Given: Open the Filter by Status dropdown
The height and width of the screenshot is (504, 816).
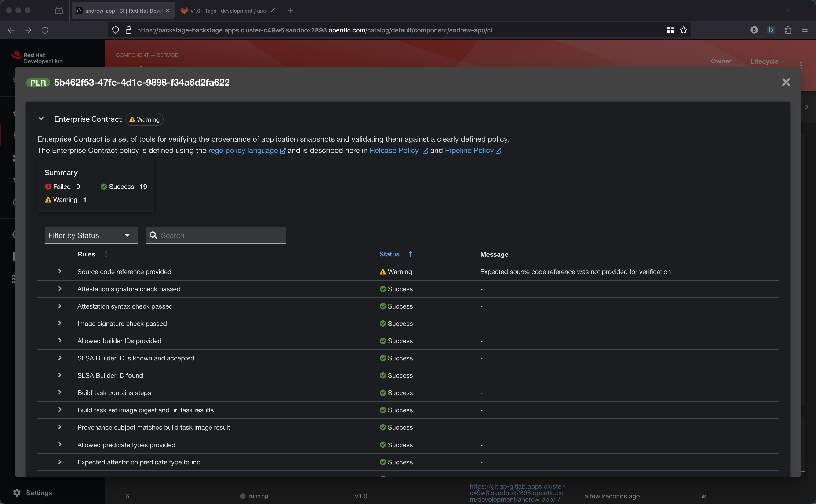Looking at the screenshot, I should tap(91, 235).
